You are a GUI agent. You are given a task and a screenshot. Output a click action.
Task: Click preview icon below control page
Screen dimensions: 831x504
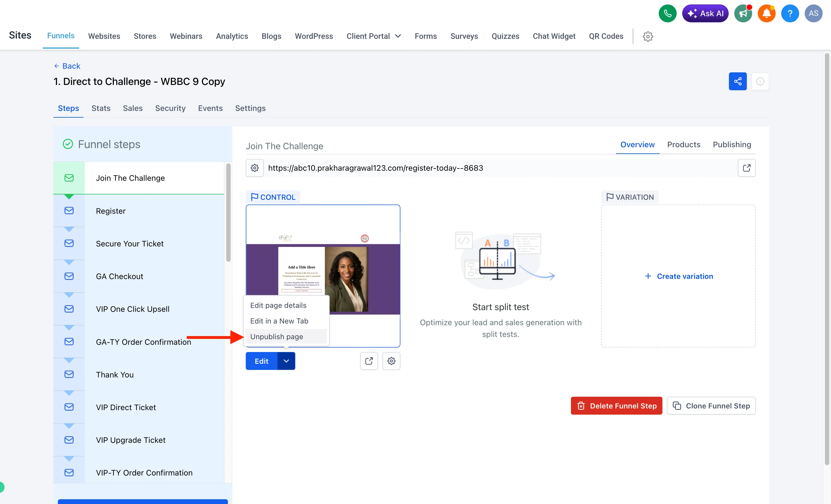(x=369, y=361)
